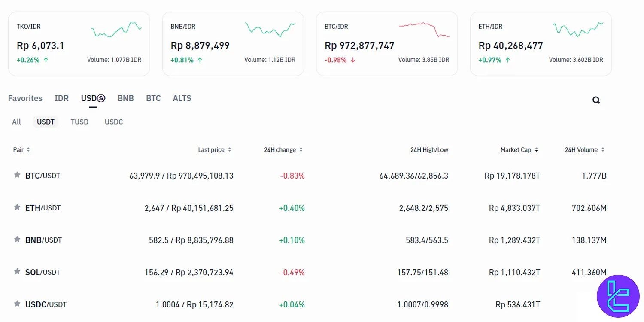Click TKO/IDR price Rp 6,073.1
Viewport: 644px width, 322px height.
[40, 45]
